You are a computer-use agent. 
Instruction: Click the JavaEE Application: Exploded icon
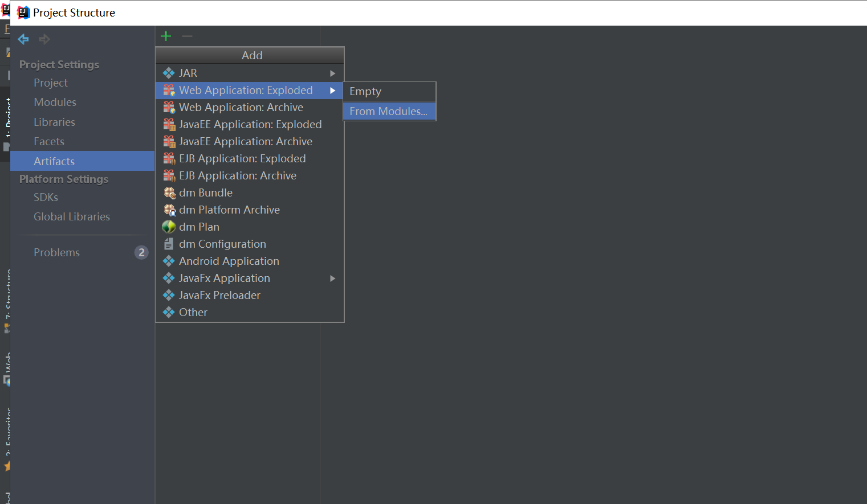click(x=169, y=124)
